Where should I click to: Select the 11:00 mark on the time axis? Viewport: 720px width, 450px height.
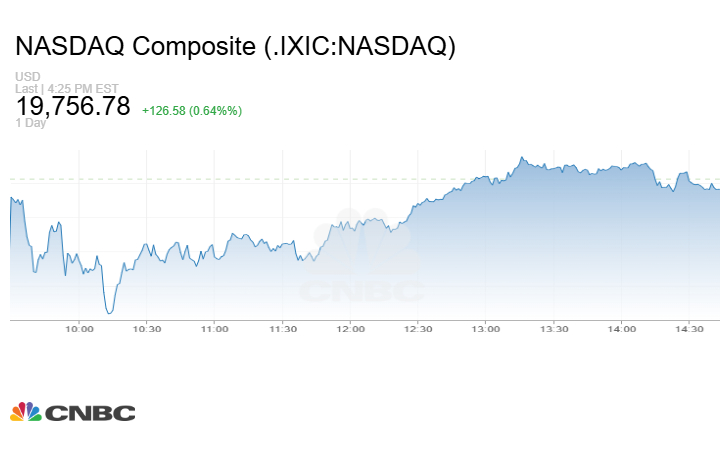(x=214, y=329)
